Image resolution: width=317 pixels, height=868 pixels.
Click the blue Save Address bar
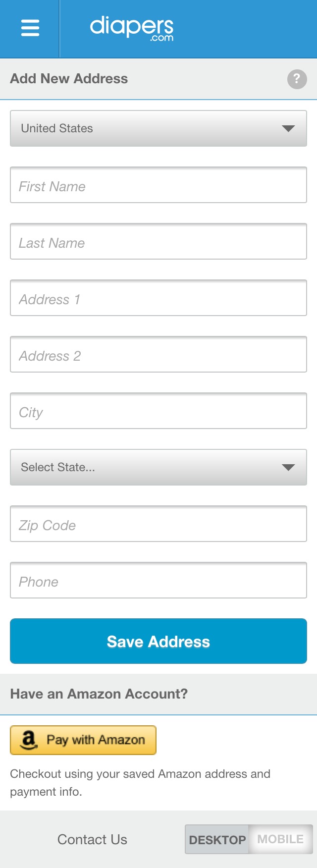tap(158, 641)
